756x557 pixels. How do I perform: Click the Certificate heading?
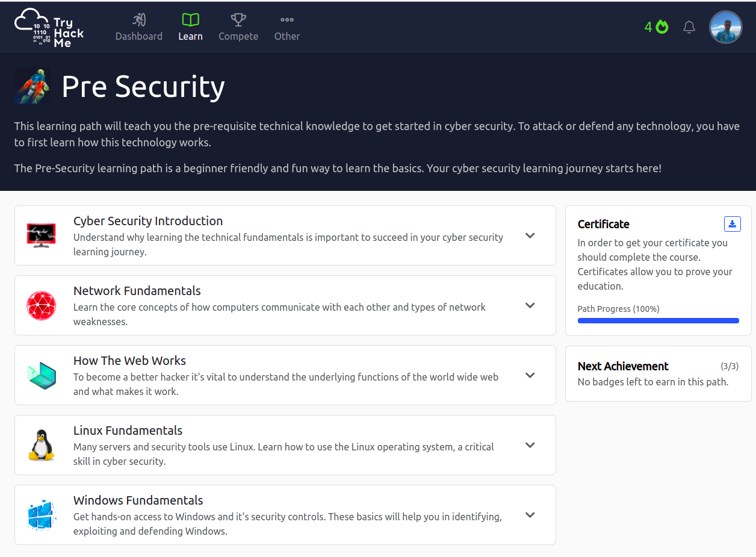tap(604, 224)
